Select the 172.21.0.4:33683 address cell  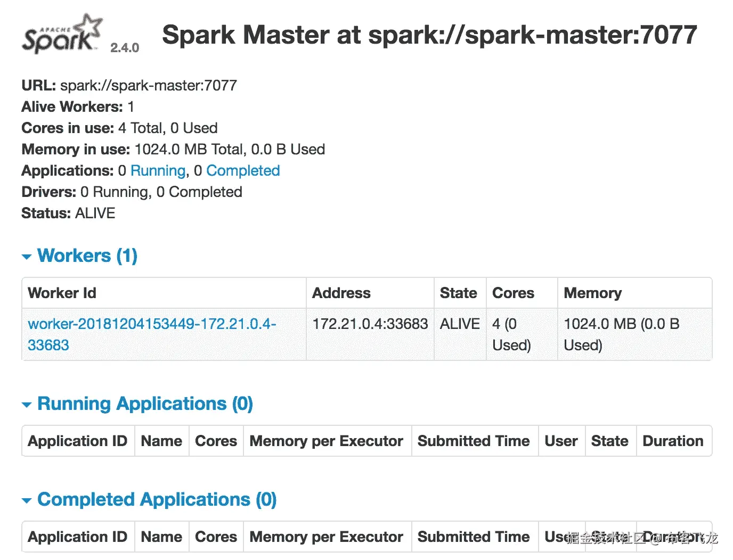[x=370, y=334]
